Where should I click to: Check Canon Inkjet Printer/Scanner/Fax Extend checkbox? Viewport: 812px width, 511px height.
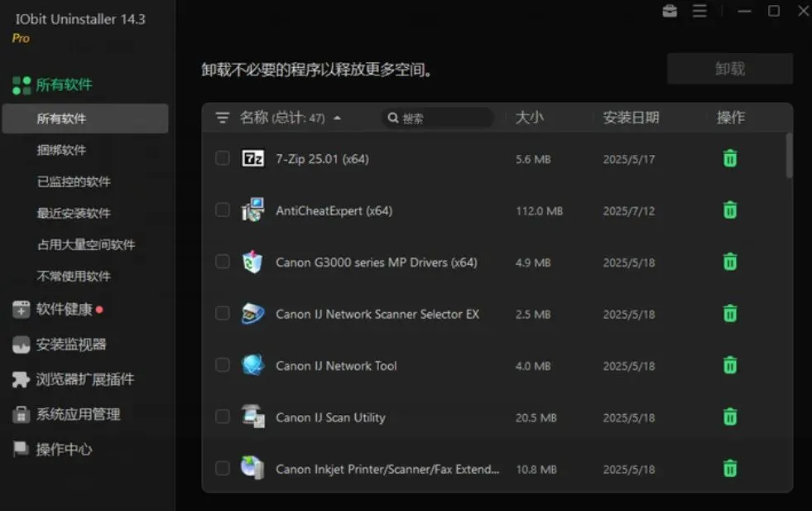[x=222, y=468]
